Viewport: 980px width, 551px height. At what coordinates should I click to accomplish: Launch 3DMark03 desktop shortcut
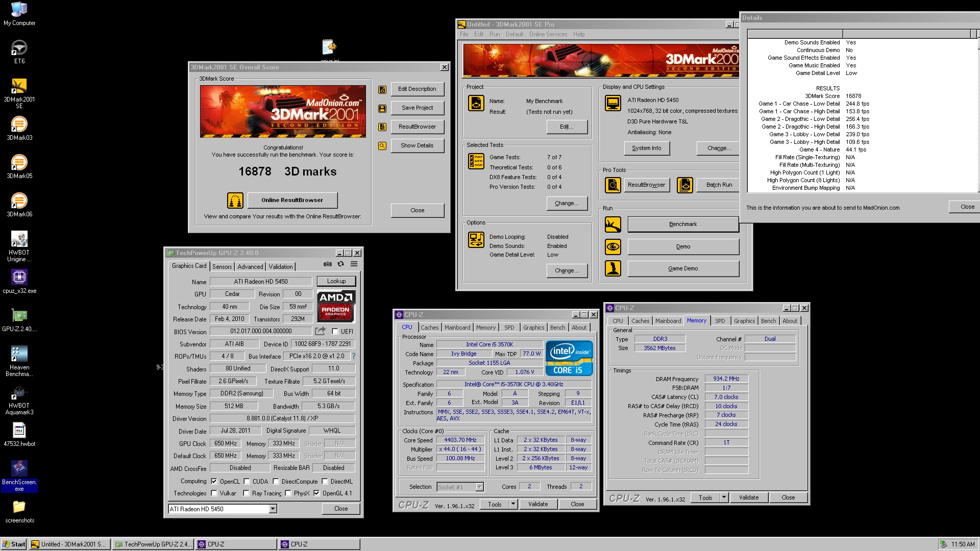click(x=19, y=129)
